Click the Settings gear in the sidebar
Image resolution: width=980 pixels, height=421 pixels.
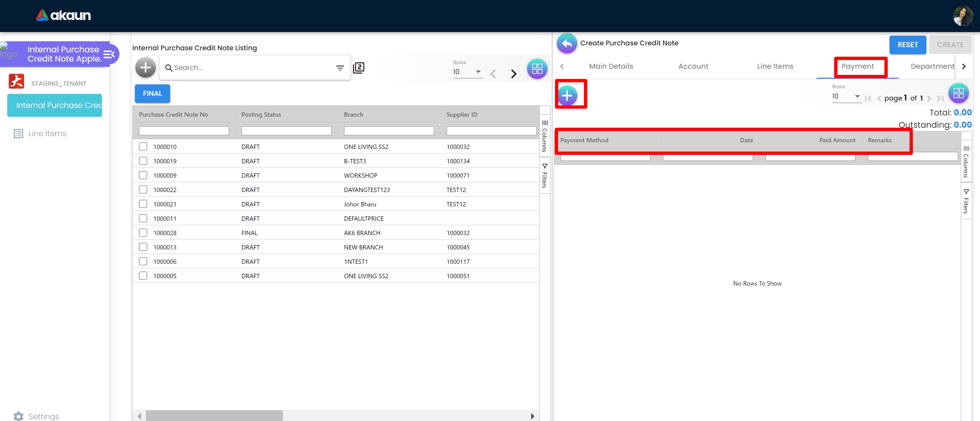(x=18, y=416)
